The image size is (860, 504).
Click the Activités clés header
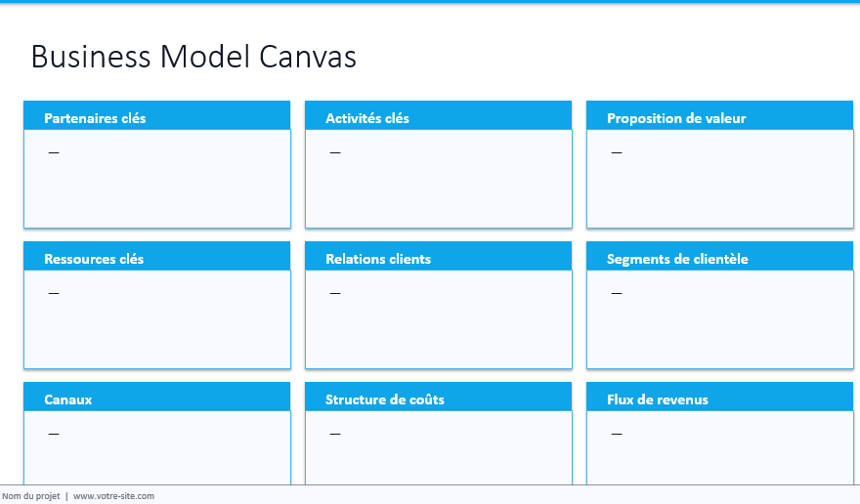click(367, 118)
